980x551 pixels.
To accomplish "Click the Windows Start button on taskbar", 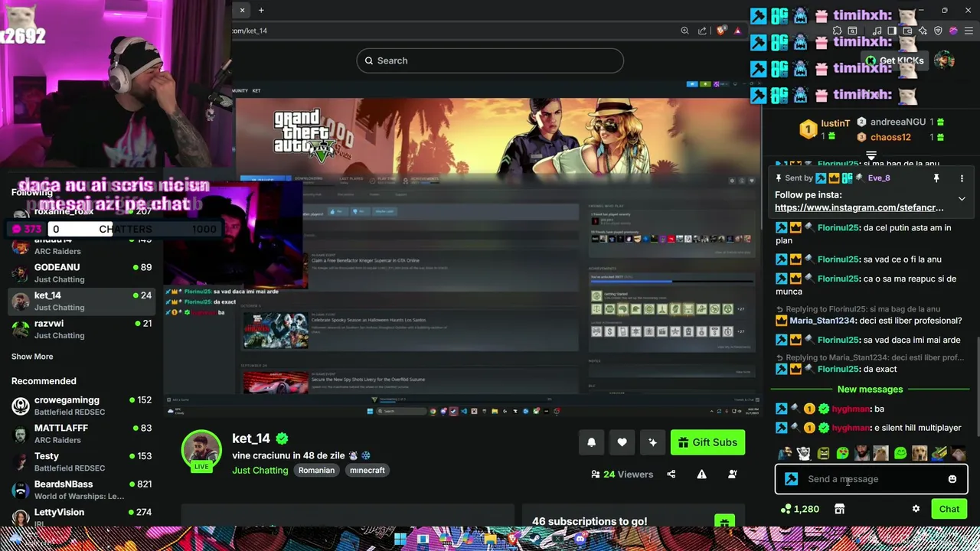I will click(x=400, y=540).
